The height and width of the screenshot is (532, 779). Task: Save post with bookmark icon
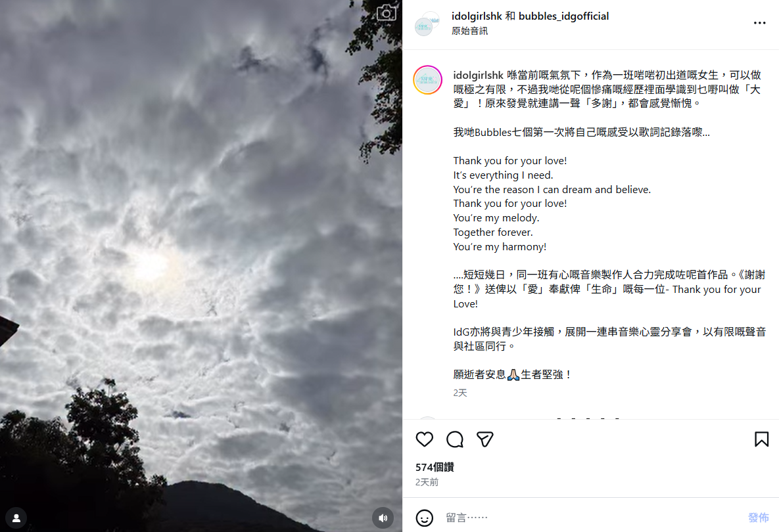pos(761,439)
